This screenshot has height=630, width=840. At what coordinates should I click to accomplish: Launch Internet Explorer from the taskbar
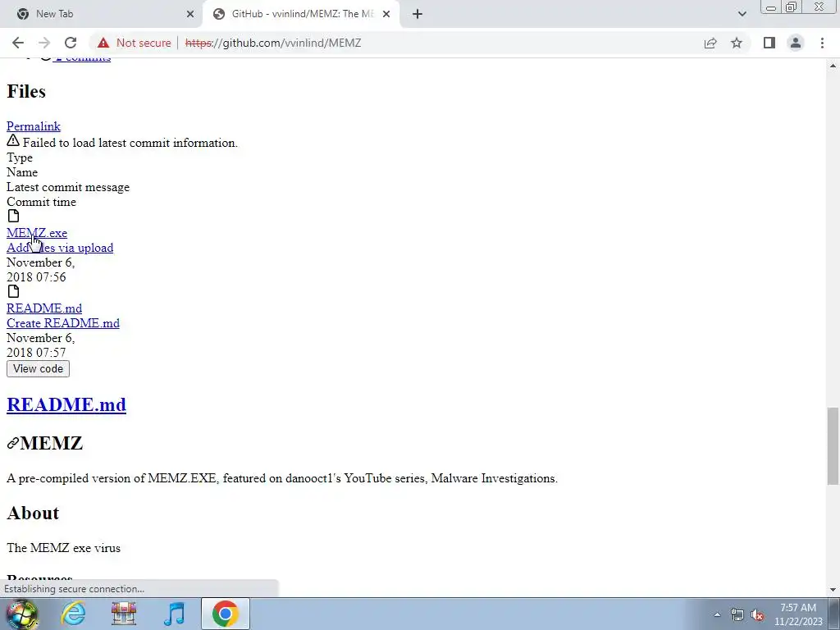73,614
